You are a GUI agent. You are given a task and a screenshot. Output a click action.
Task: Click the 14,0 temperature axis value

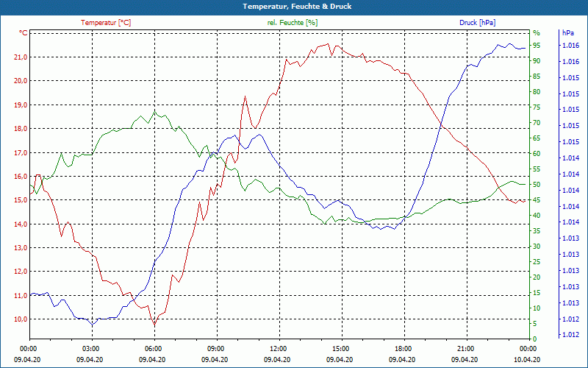tap(21, 224)
